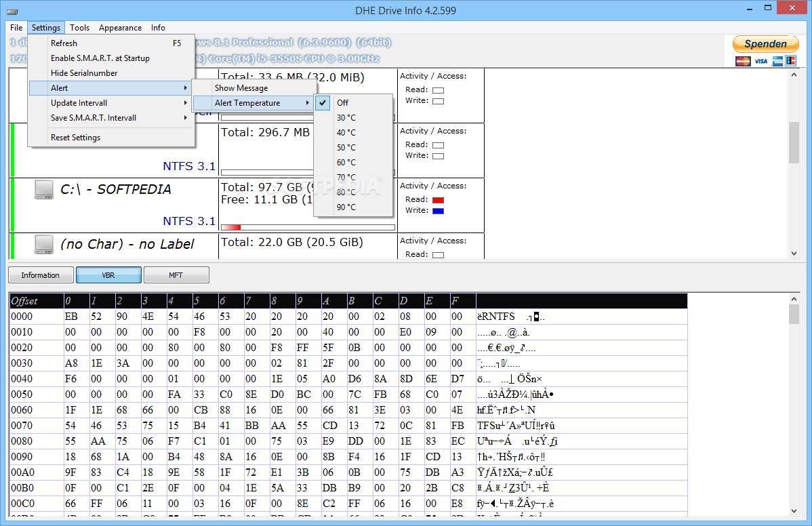Click the hex view scroll-up arrow

tap(794, 299)
